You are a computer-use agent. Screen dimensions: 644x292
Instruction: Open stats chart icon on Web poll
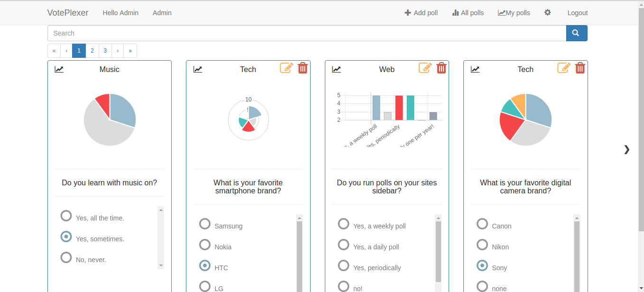tap(336, 70)
